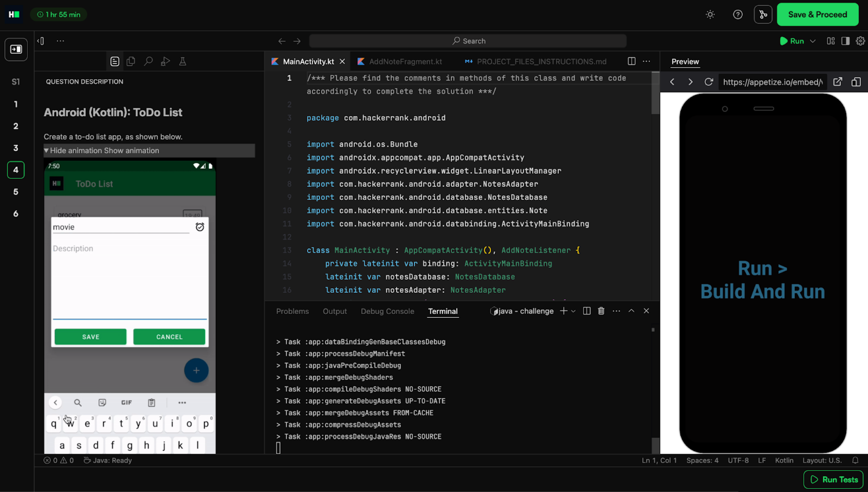
Task: Kill the terminal with the trash icon
Action: click(x=601, y=311)
